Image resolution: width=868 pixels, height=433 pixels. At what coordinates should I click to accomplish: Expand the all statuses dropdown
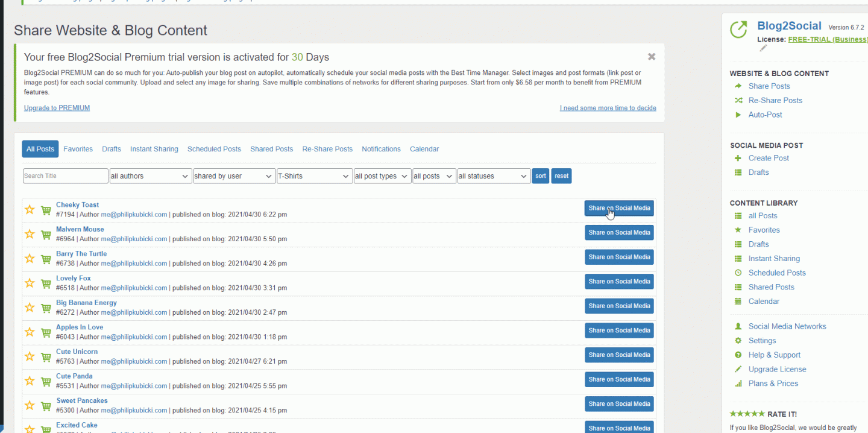[494, 176]
